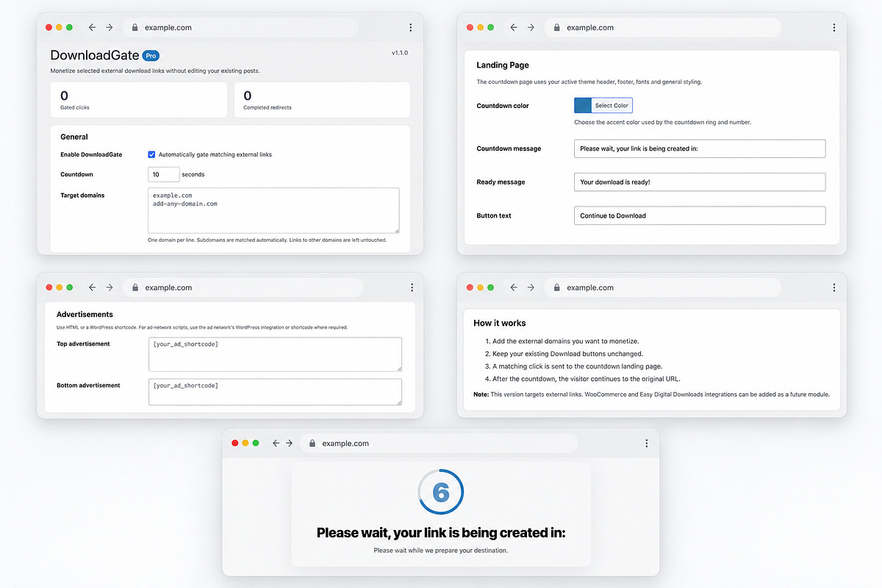The width and height of the screenshot is (882, 588).
Task: Click address bar in How it works window
Action: click(662, 287)
